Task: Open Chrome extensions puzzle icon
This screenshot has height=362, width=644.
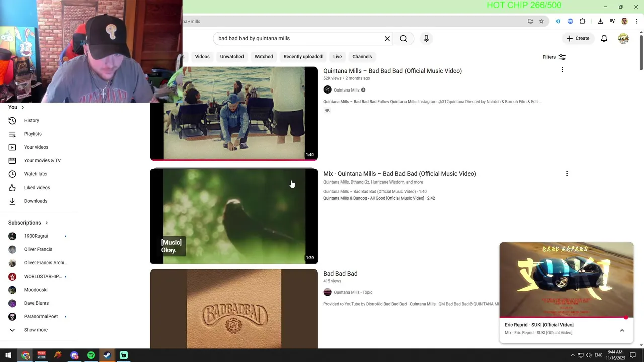Action: tap(583, 21)
